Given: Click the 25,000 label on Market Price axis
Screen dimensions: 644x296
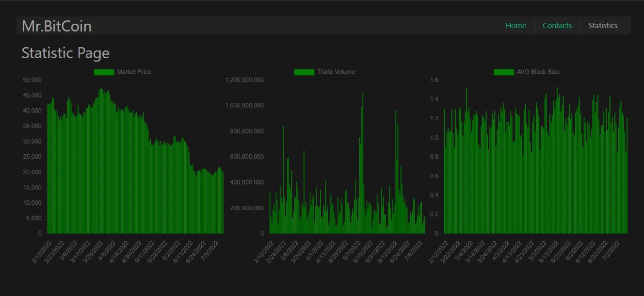Looking at the screenshot, I should [x=32, y=157].
